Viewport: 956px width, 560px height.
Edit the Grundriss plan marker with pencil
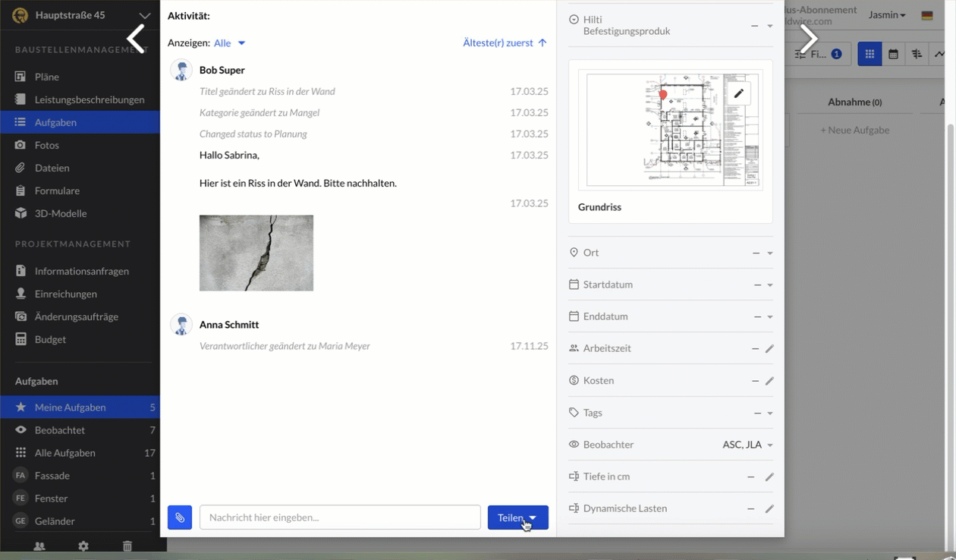[738, 94]
